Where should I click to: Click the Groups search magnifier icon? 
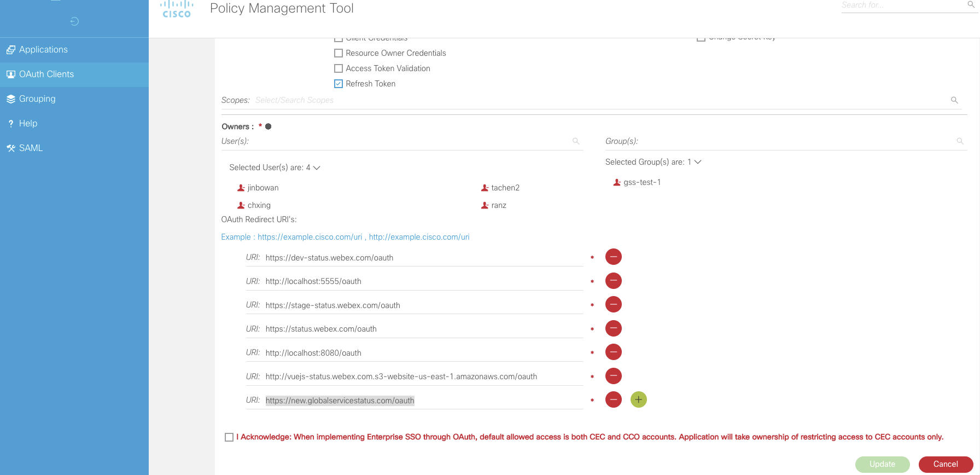point(960,141)
